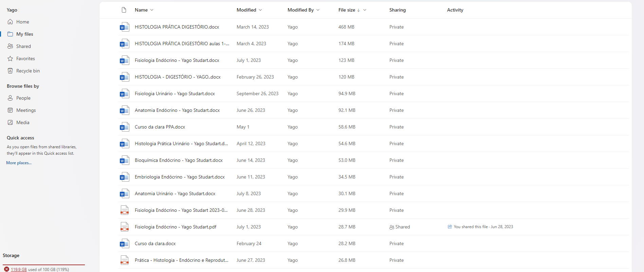Open Media image icon in sidebar

pos(10,122)
